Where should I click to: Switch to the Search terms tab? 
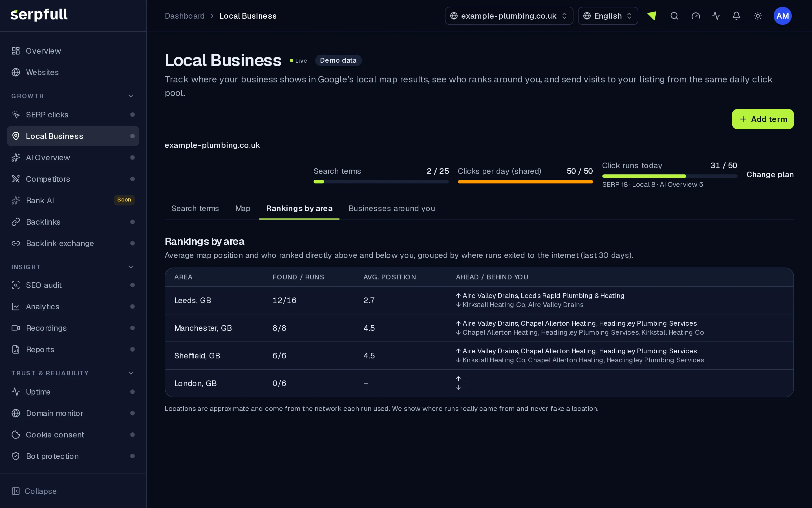(195, 209)
